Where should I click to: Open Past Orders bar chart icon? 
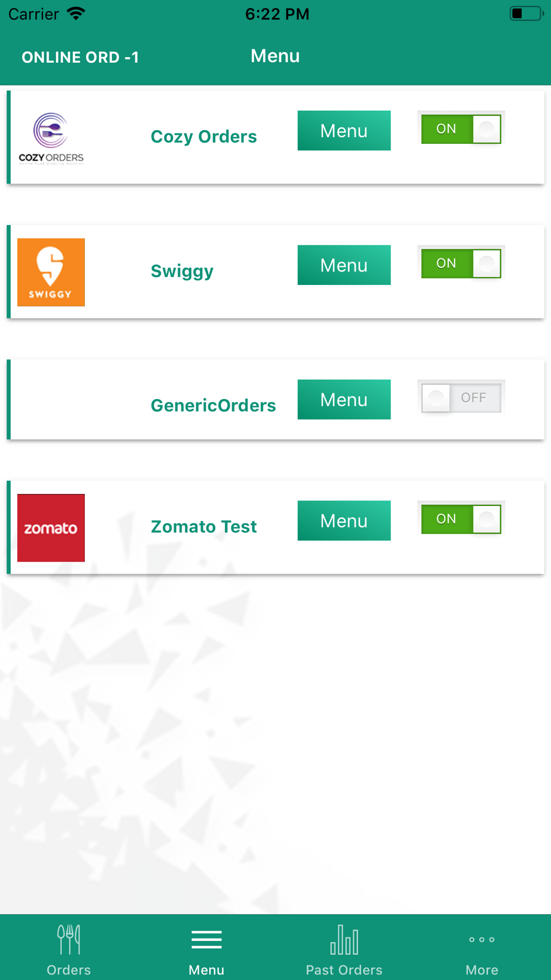click(x=344, y=940)
